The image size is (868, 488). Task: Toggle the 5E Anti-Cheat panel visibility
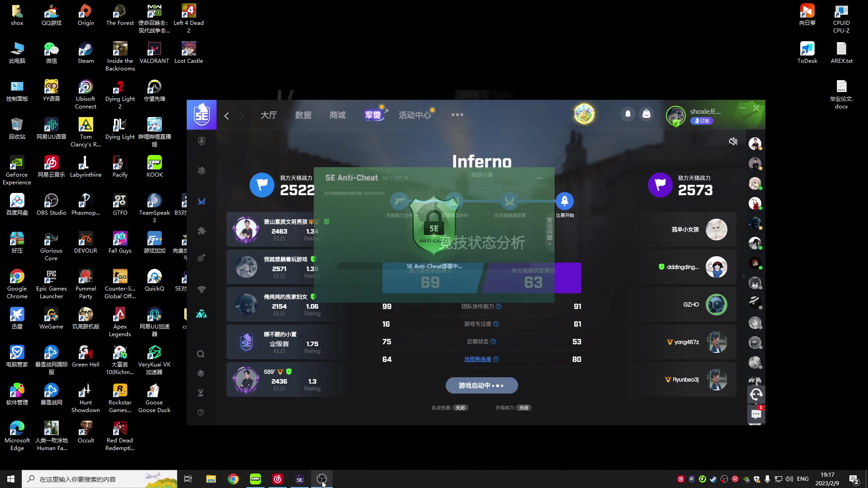tap(539, 177)
